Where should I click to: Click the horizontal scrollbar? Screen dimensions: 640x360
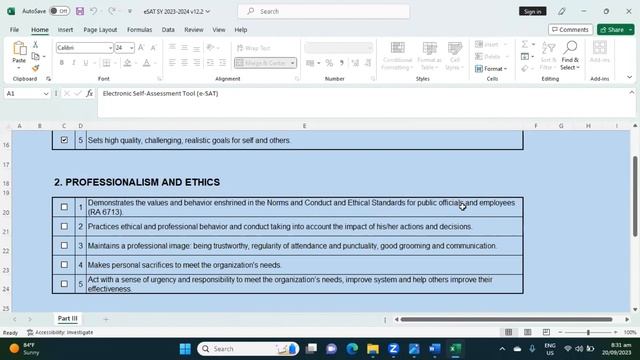tap(506, 319)
